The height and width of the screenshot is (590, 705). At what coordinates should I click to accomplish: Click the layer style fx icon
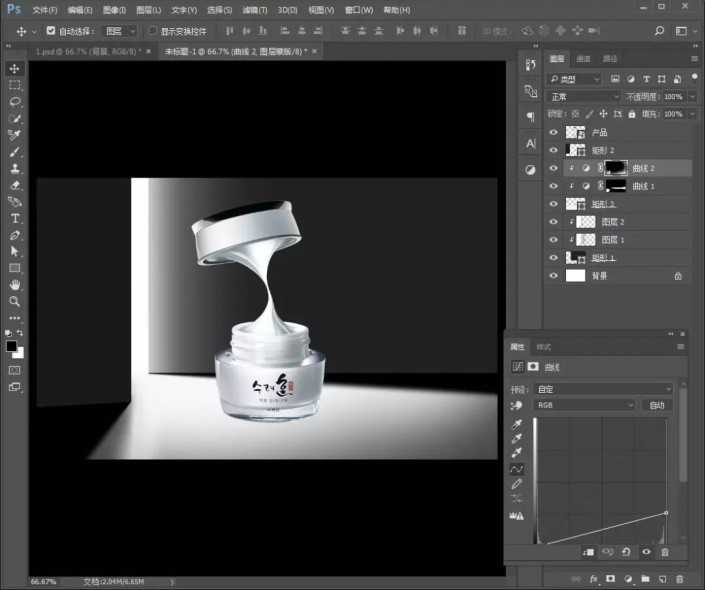click(x=593, y=579)
